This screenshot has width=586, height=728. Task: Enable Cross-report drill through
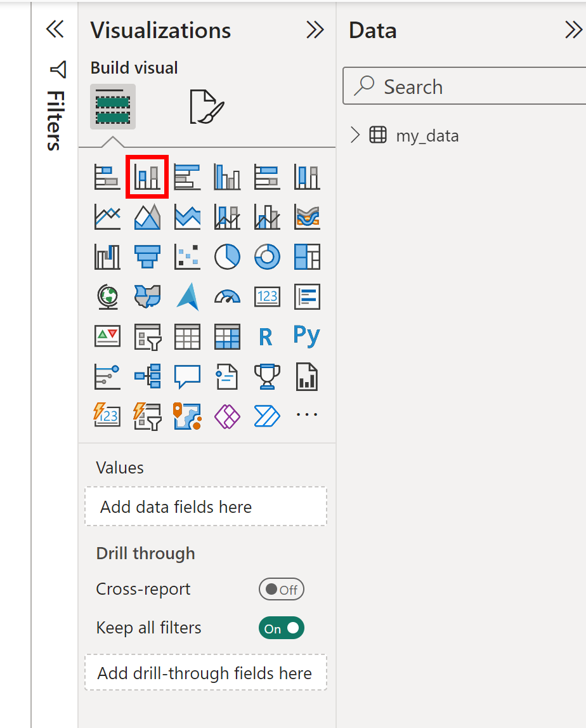(x=281, y=589)
